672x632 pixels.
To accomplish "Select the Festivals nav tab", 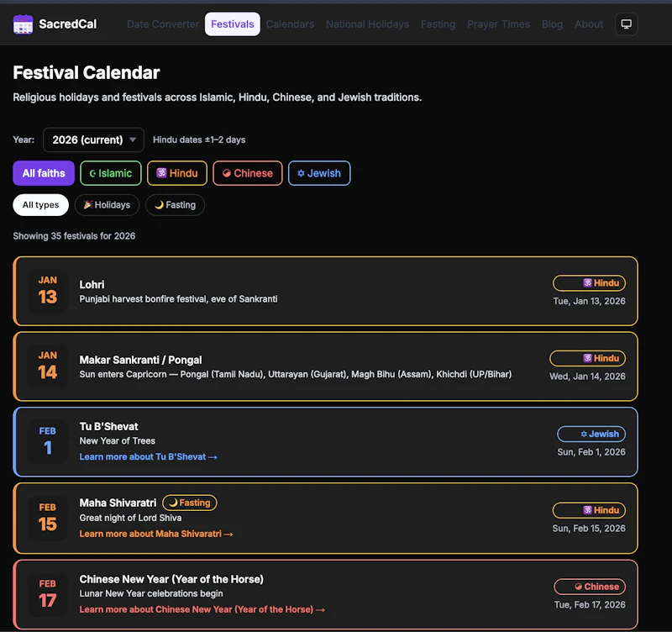I will tap(233, 24).
